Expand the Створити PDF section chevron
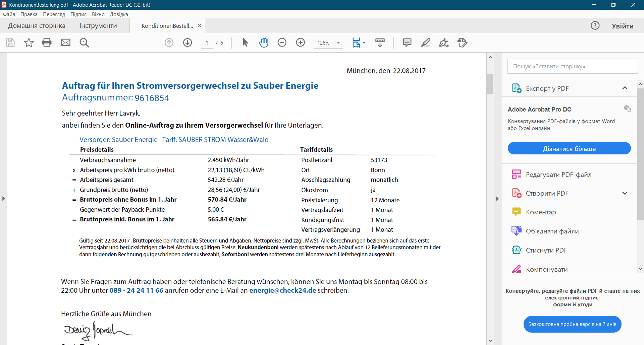This screenshot has height=345, width=644. point(625,193)
